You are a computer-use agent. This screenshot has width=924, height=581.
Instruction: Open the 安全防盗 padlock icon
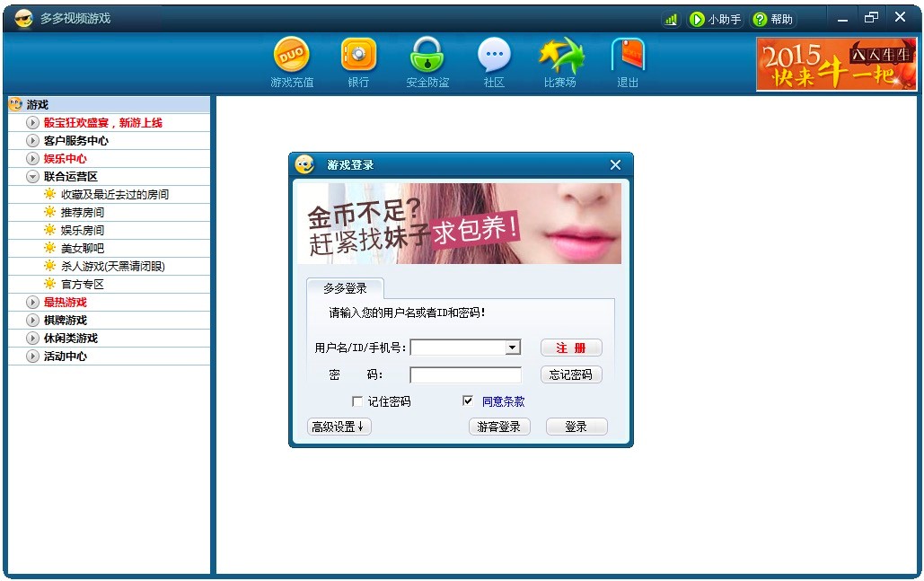(427, 56)
